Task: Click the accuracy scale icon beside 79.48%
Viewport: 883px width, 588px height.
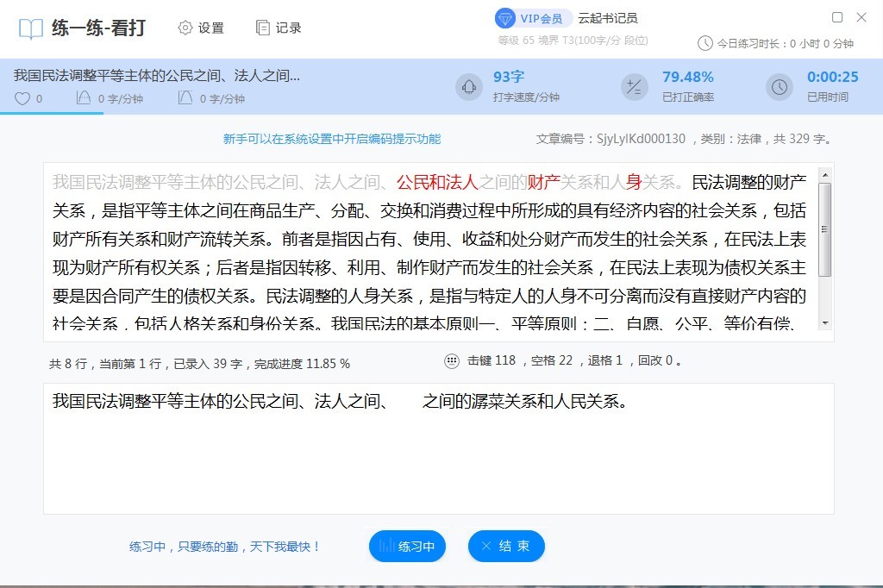Action: [x=632, y=86]
